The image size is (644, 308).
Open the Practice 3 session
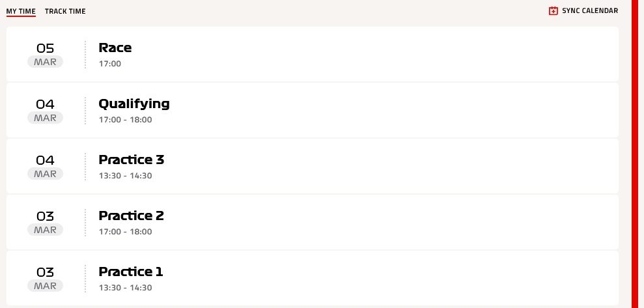tap(313, 166)
